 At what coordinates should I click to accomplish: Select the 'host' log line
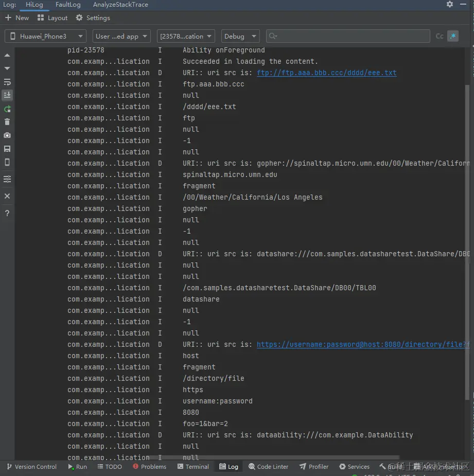191,356
